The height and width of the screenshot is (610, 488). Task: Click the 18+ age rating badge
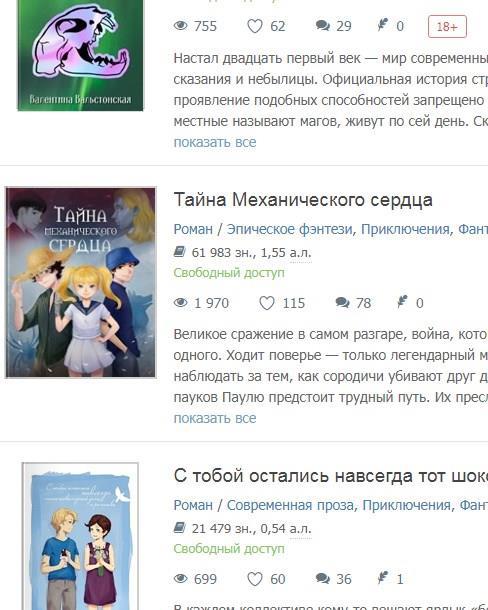click(447, 26)
